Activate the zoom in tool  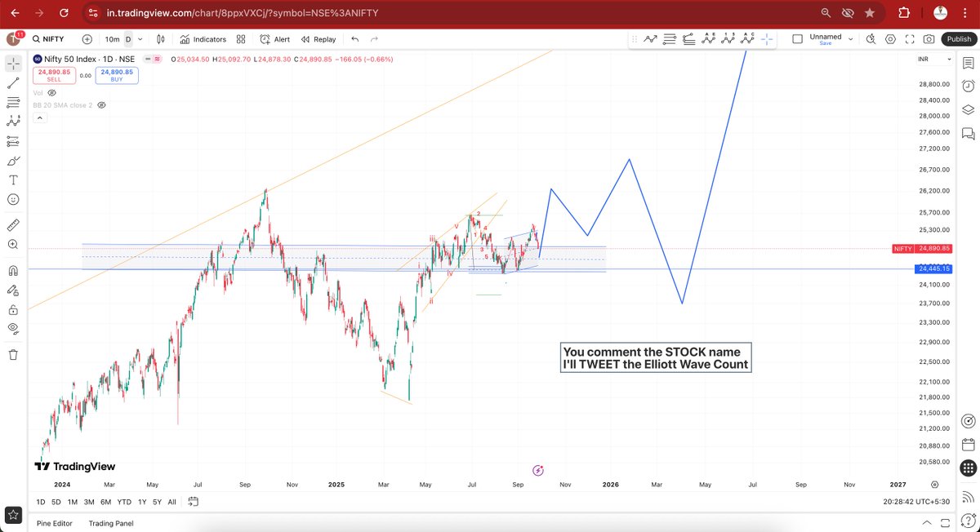click(13, 244)
